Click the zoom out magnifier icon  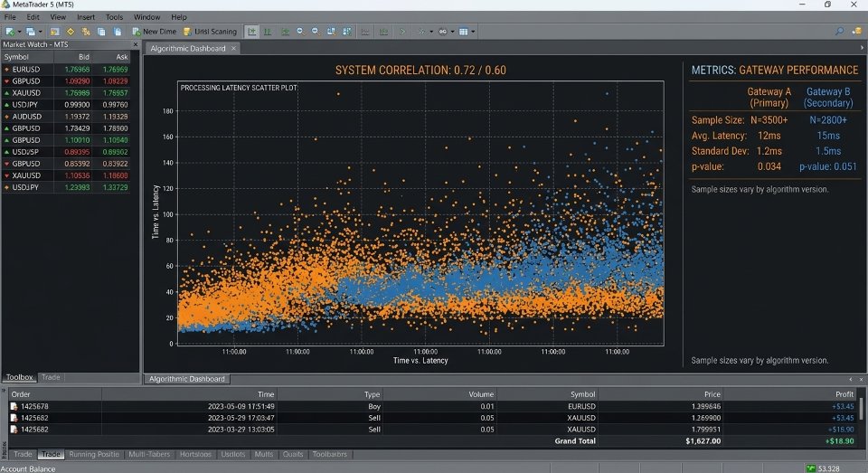pos(315,32)
